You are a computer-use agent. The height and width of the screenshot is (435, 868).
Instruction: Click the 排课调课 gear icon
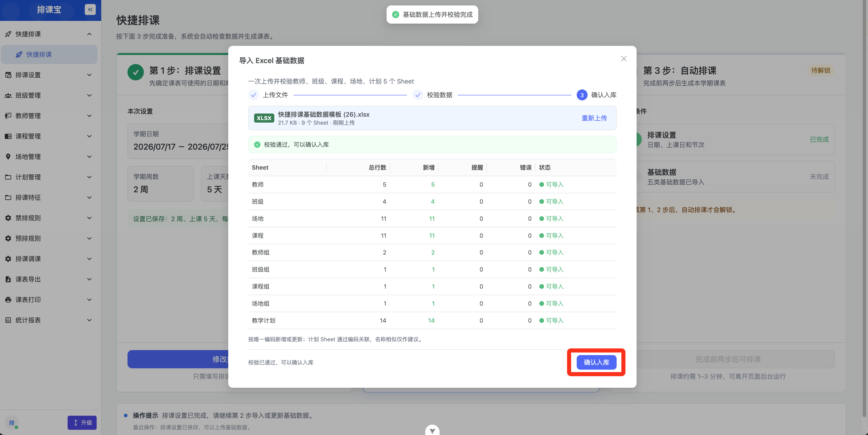[x=8, y=259]
